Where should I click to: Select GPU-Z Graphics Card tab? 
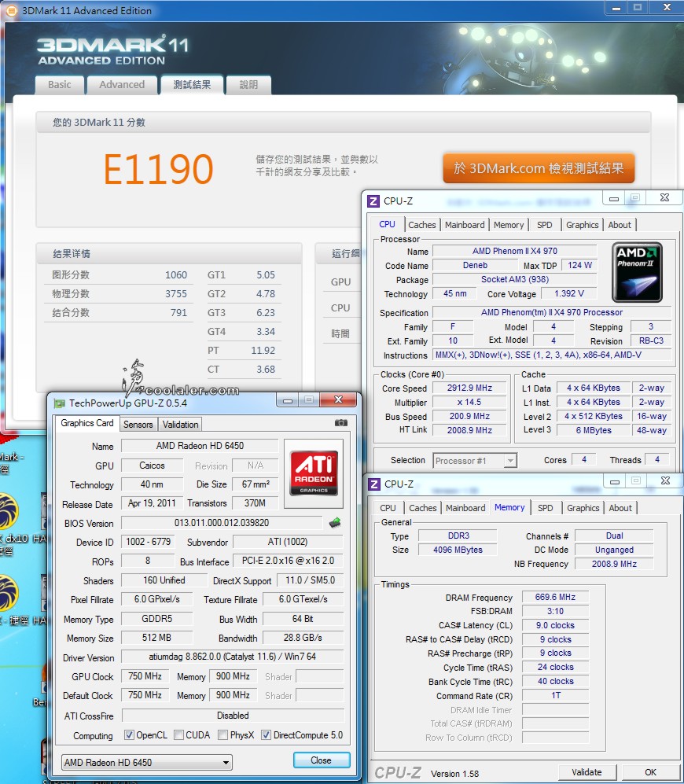click(87, 423)
